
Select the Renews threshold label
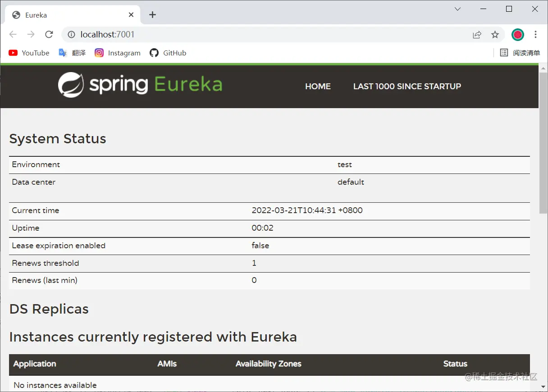click(x=46, y=263)
